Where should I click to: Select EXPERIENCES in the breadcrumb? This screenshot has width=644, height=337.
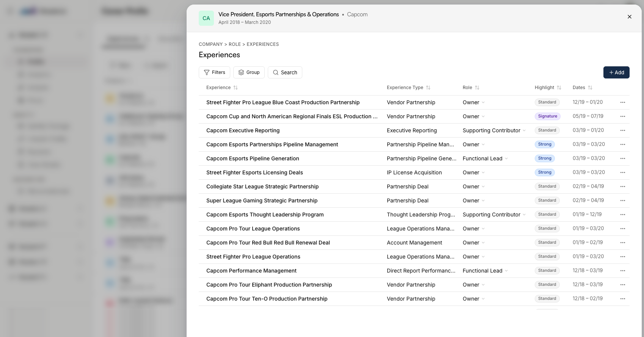263,44
